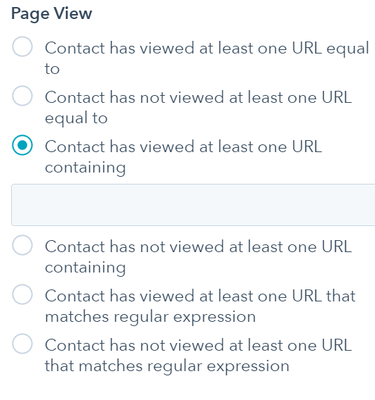Image resolution: width=375 pixels, height=400 pixels.
Task: Click the word 'to' under the first option
Action: pos(52,69)
